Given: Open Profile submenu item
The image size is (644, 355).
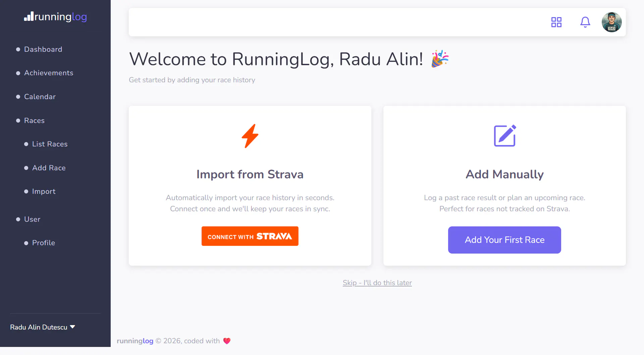Looking at the screenshot, I should click(43, 243).
